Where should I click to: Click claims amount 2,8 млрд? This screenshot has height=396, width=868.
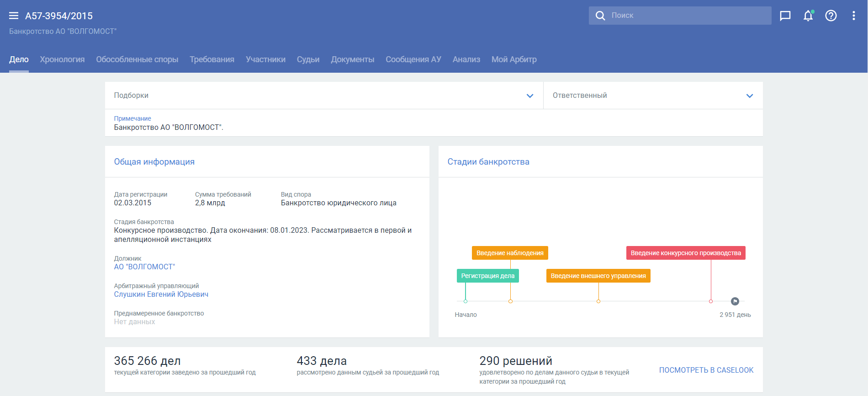[x=210, y=203]
